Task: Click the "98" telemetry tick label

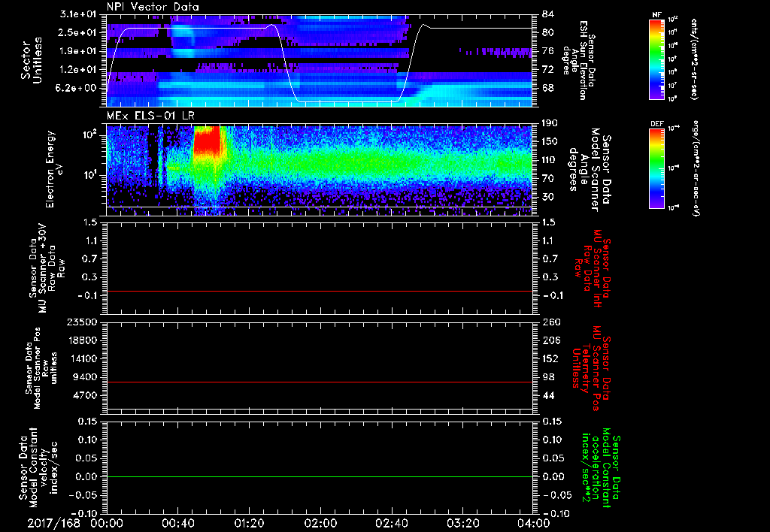Action: point(548,377)
